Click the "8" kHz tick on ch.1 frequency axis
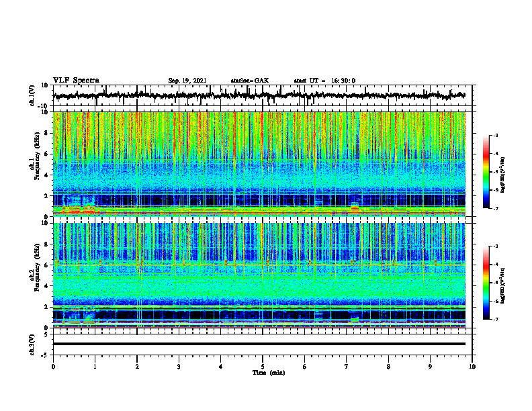Screen dimensions: 532x411 point(48,133)
